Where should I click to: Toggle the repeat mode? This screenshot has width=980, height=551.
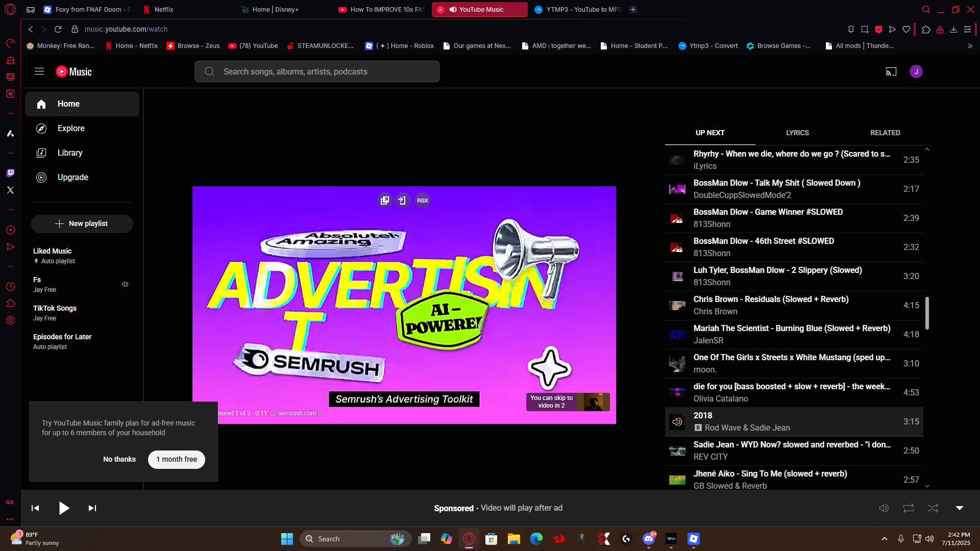point(909,508)
